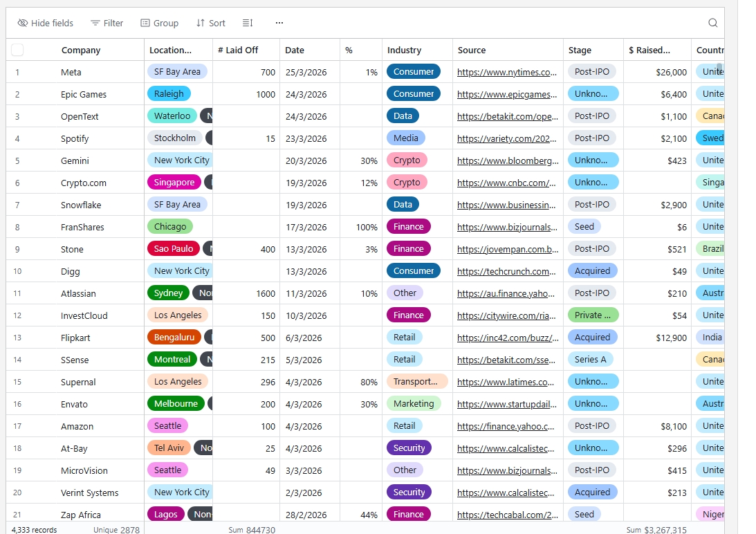Open the inc42.com link for Flipkart
Image resolution: width=756 pixels, height=534 pixels.
(508, 338)
